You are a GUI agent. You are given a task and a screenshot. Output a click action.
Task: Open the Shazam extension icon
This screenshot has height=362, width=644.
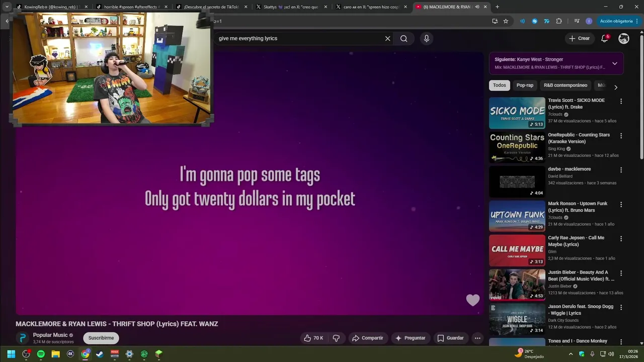534,21
